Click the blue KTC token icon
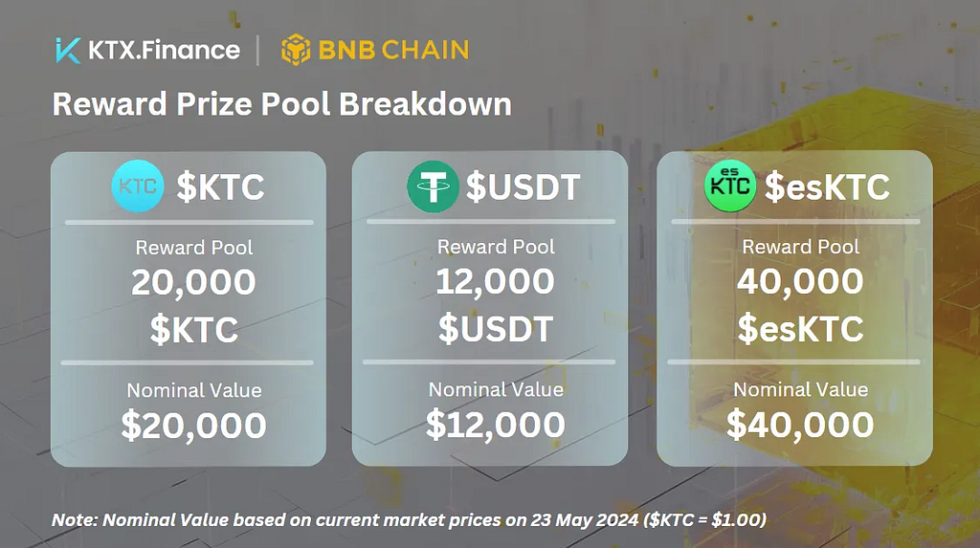The image size is (980, 548). [x=138, y=186]
